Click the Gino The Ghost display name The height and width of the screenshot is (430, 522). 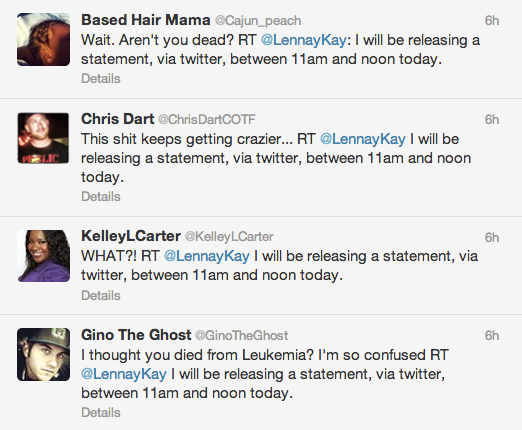[x=136, y=335]
